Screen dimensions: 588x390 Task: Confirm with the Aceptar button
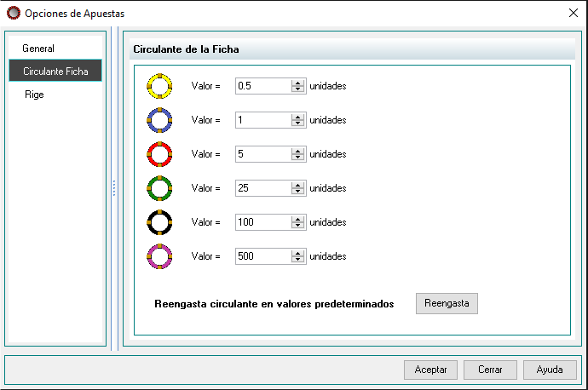click(430, 370)
